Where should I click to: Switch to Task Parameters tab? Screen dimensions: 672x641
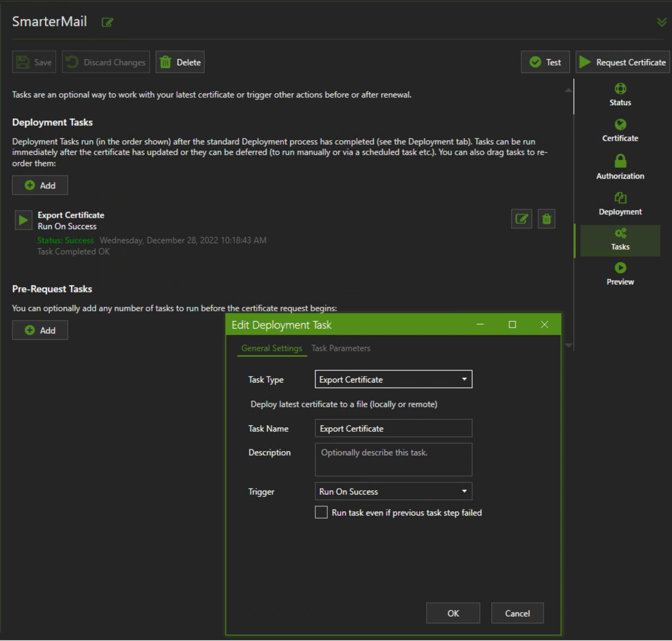[x=341, y=348]
